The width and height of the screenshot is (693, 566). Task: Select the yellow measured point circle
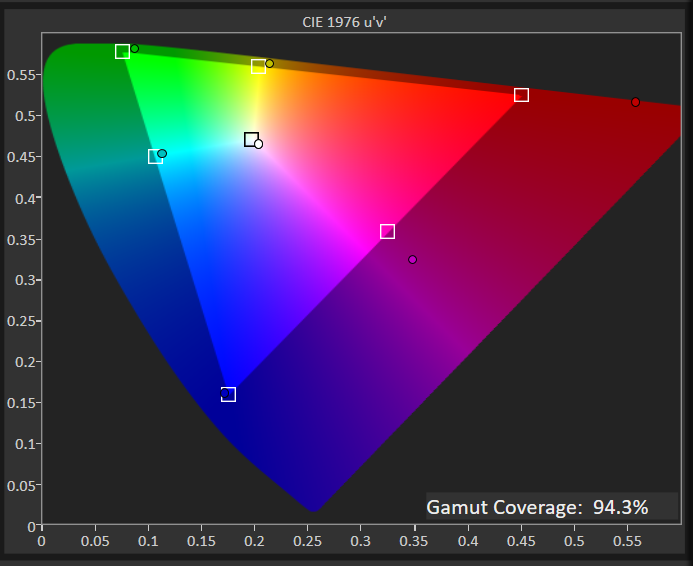[x=269, y=63]
